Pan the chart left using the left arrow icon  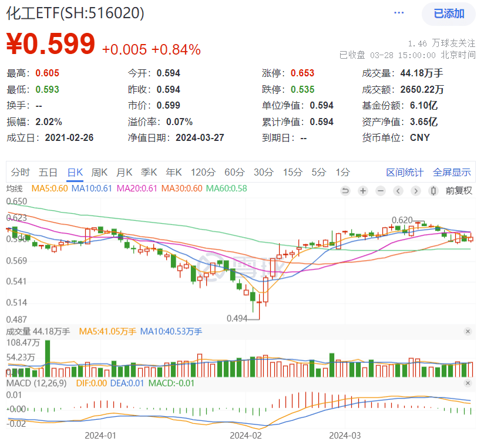point(398,191)
